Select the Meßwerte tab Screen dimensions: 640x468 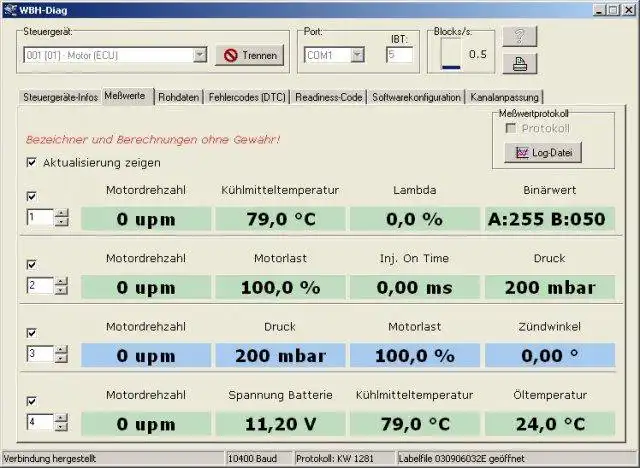click(x=128, y=96)
